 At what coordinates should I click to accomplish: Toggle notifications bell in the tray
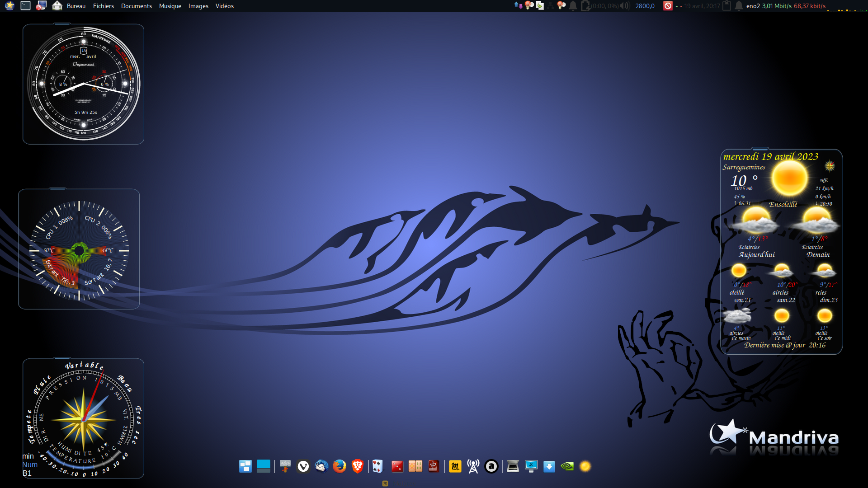(x=573, y=6)
